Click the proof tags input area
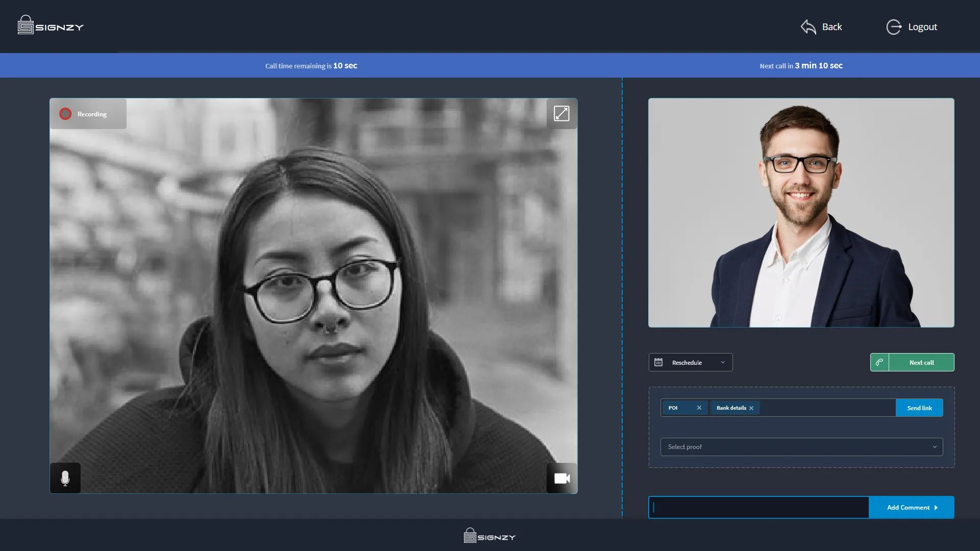980x551 pixels. 827,408
